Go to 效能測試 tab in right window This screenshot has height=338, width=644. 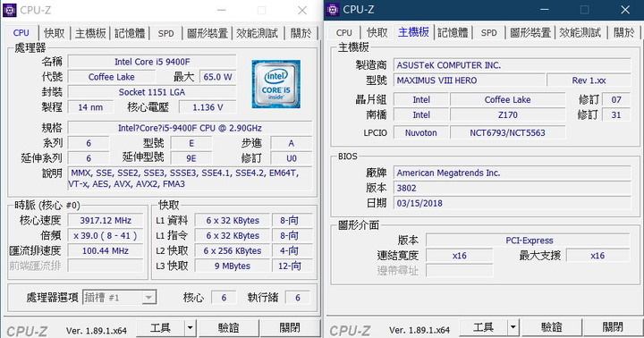[580, 32]
